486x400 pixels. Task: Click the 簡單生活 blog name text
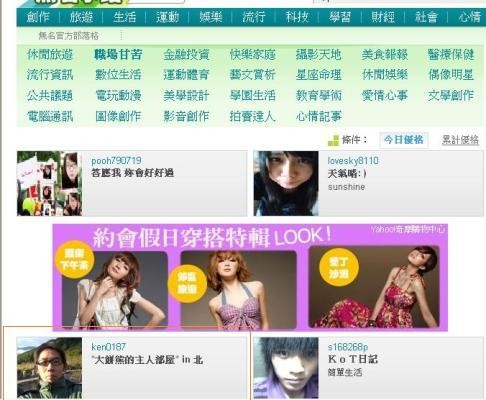(x=345, y=372)
